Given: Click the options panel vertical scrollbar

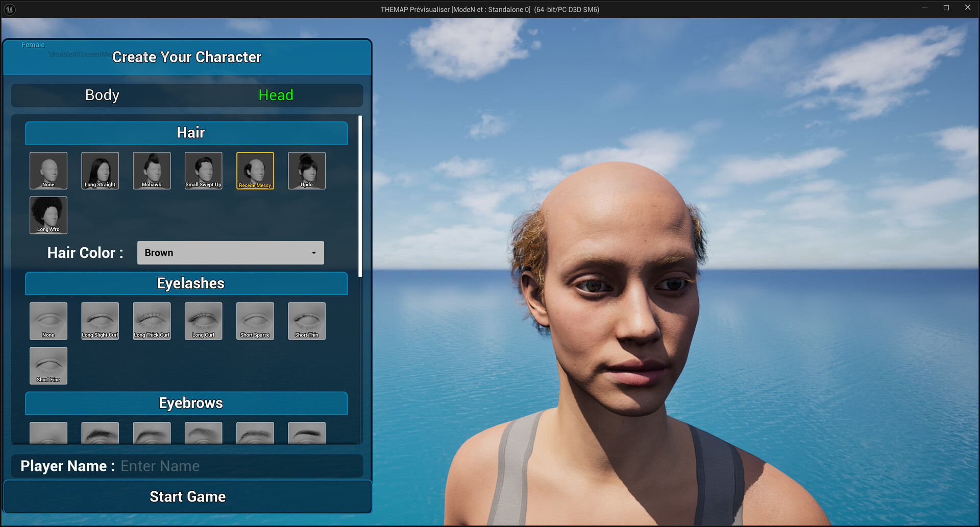Looking at the screenshot, I should [x=360, y=197].
